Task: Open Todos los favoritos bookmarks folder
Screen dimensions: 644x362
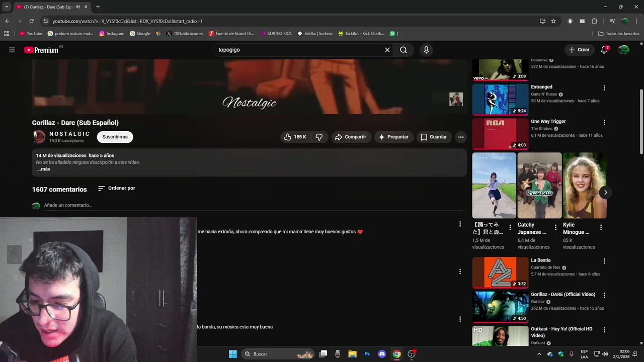Action: click(x=618, y=34)
